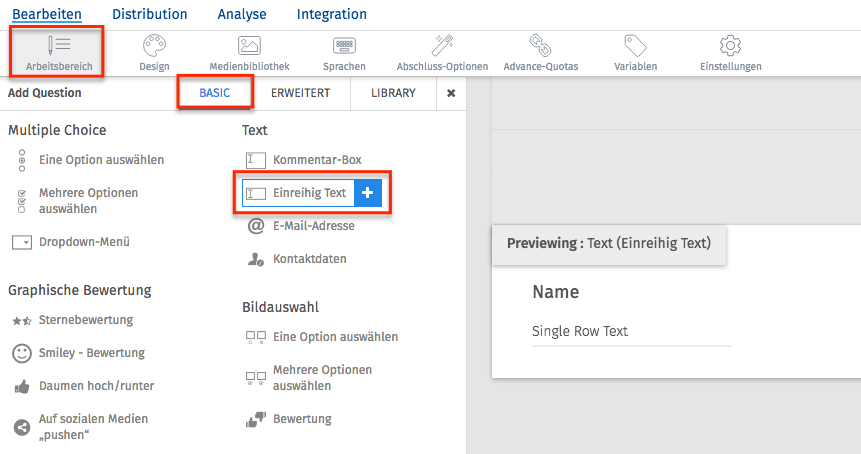Click the blue plus button on Einreihig Text

367,193
